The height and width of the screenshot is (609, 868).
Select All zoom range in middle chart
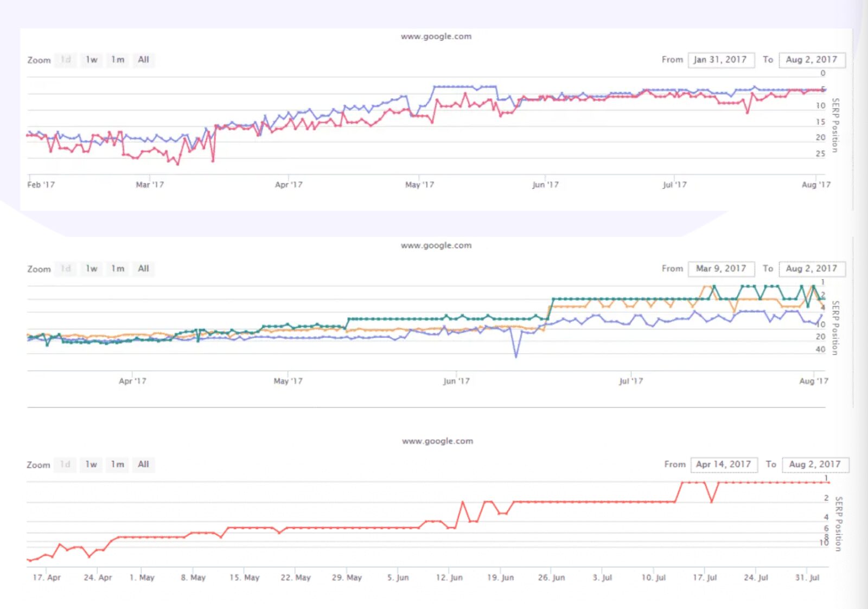(x=143, y=269)
